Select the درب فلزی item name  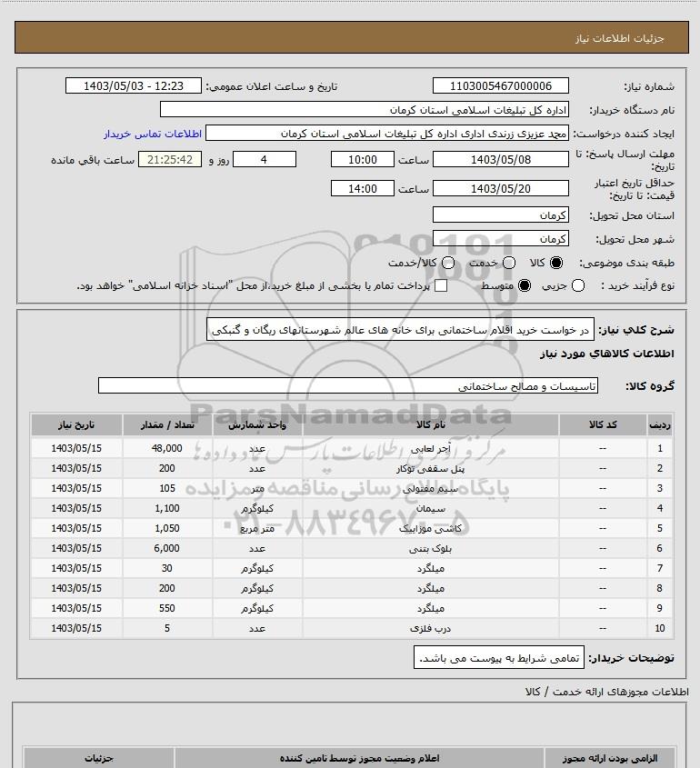tap(431, 628)
